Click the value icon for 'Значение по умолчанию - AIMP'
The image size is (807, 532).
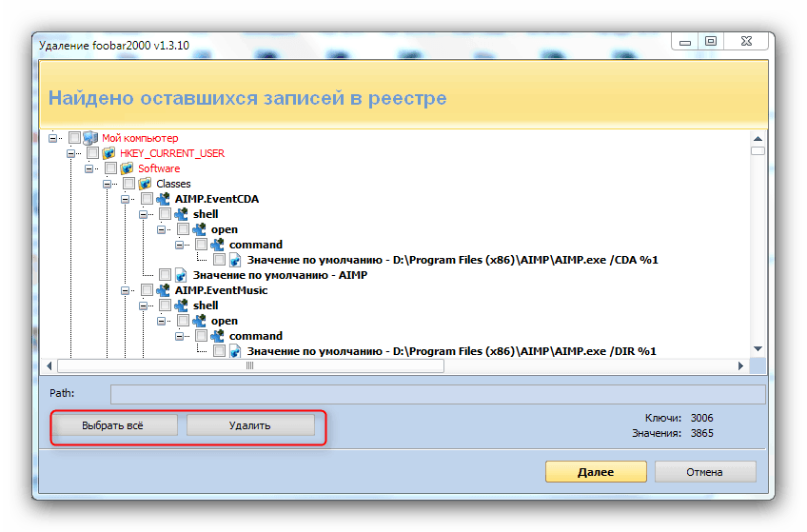coord(181,275)
